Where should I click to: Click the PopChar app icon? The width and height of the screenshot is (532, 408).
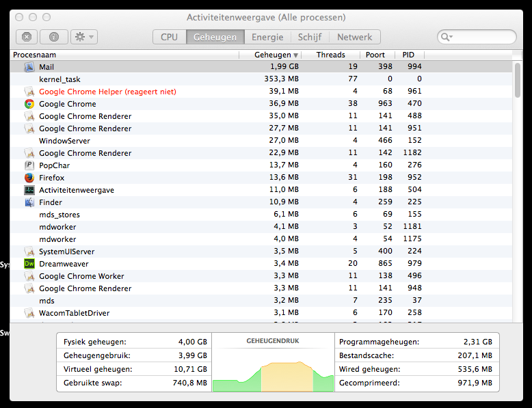click(29, 165)
